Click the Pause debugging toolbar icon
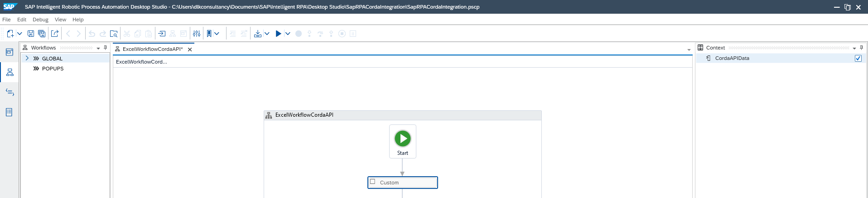The image size is (868, 198). 353,34
